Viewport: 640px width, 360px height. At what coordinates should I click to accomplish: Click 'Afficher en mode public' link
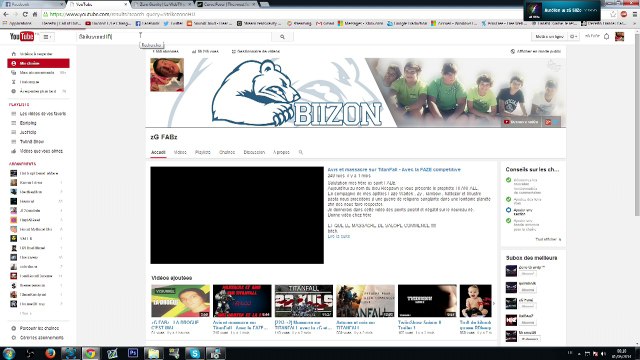[x=536, y=51]
